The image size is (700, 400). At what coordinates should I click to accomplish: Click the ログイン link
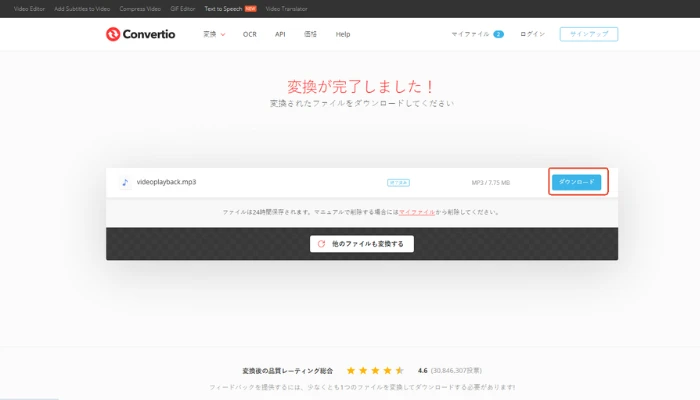pos(532,34)
